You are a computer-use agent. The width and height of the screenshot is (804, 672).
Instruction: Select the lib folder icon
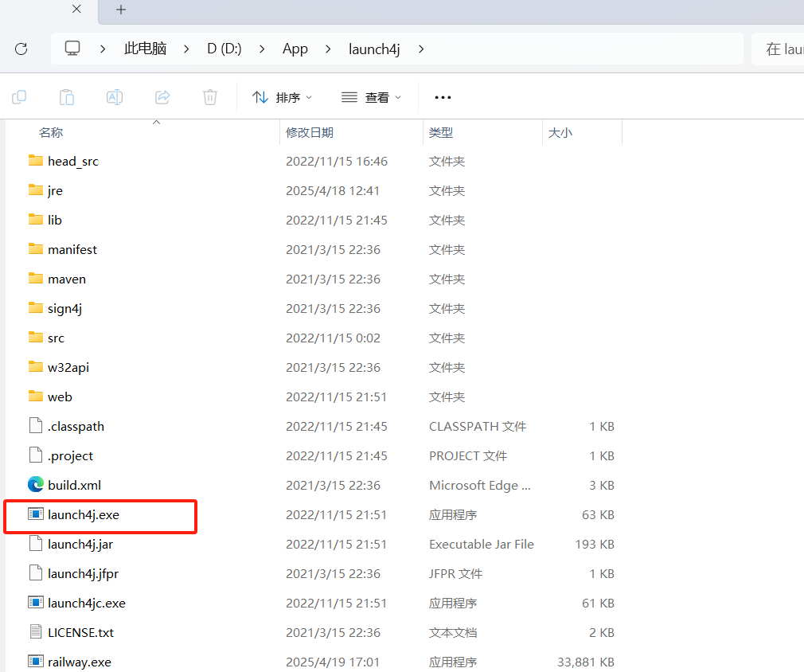tap(36, 220)
